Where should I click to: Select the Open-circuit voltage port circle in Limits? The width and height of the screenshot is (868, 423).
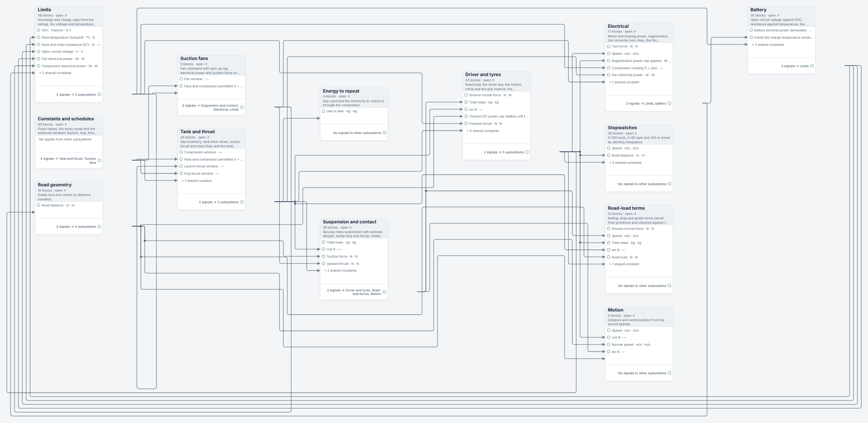[x=39, y=52]
